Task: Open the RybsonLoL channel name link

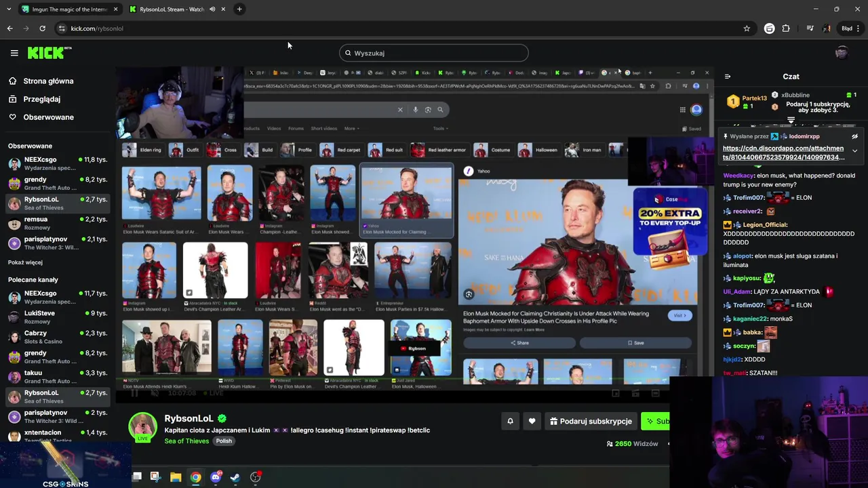Action: [x=189, y=418]
